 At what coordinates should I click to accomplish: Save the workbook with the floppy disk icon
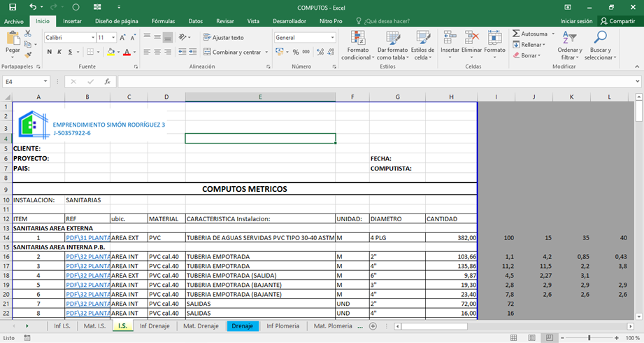(13, 7)
